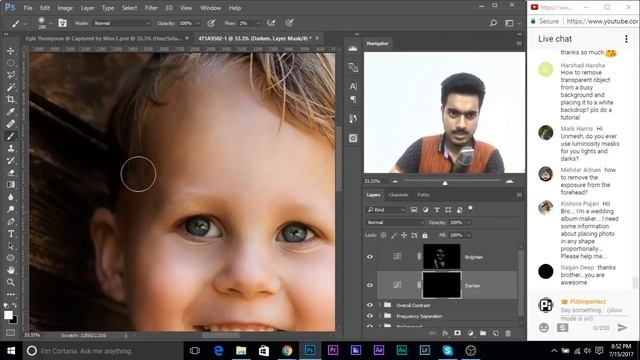640x360 pixels.
Task: Select the Hand tool
Action: (x=11, y=270)
